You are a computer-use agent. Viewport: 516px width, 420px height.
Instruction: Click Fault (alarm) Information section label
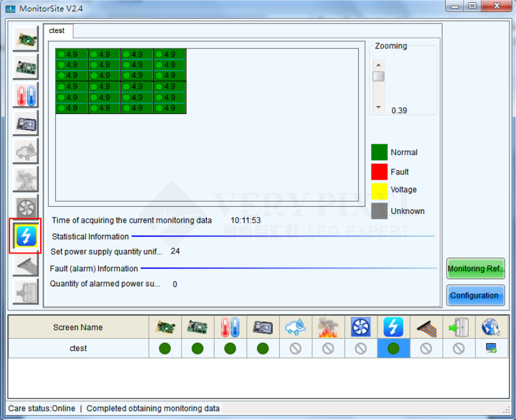point(93,268)
